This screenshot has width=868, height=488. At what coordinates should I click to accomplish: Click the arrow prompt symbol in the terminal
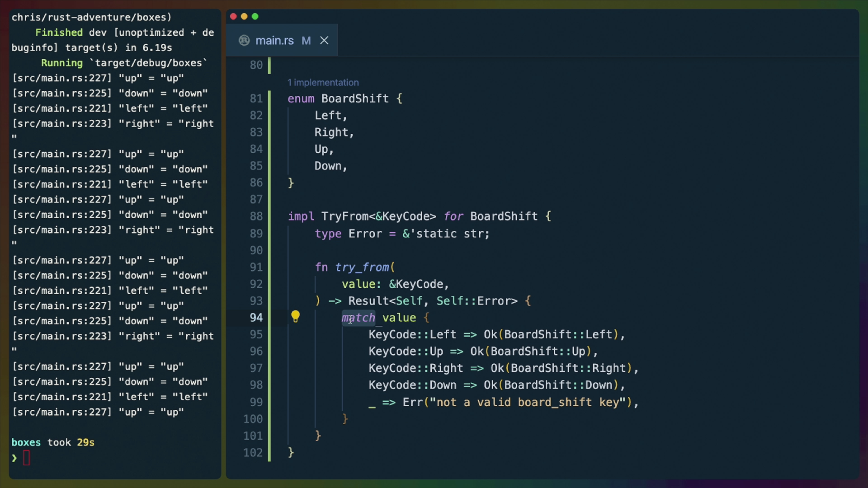point(15,458)
